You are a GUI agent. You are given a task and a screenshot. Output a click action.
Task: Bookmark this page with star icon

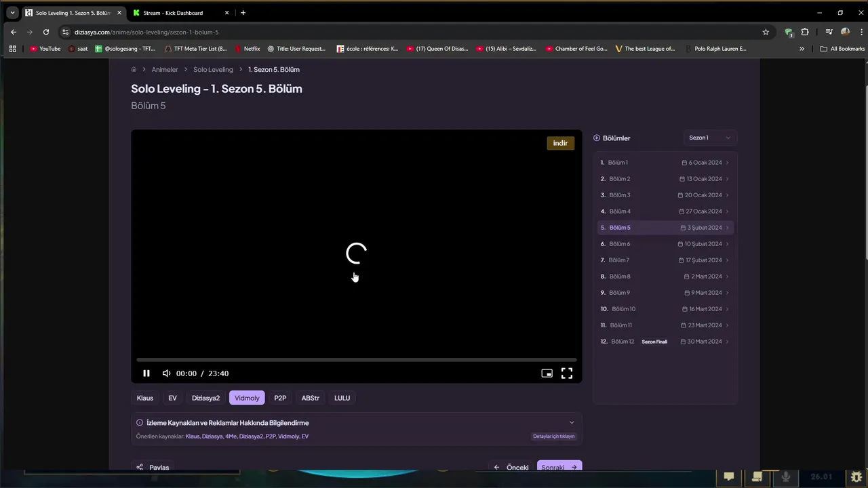[766, 32]
